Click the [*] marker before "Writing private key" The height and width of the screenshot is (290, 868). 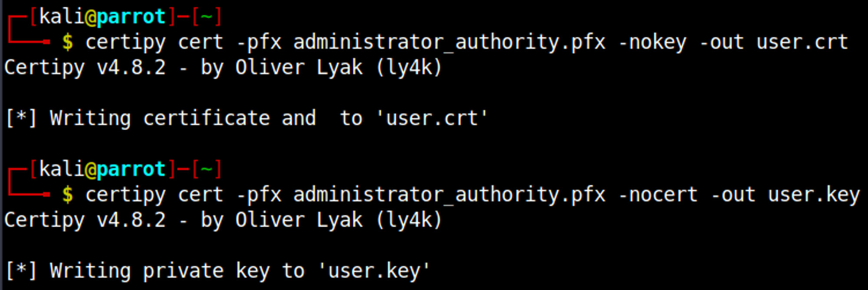21,271
